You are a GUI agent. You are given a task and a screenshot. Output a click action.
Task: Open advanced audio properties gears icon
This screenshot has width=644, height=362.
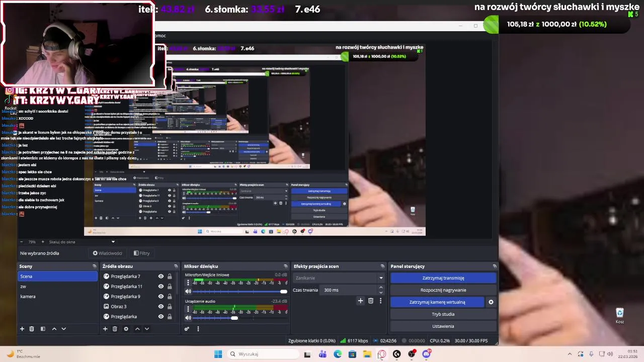click(x=187, y=329)
